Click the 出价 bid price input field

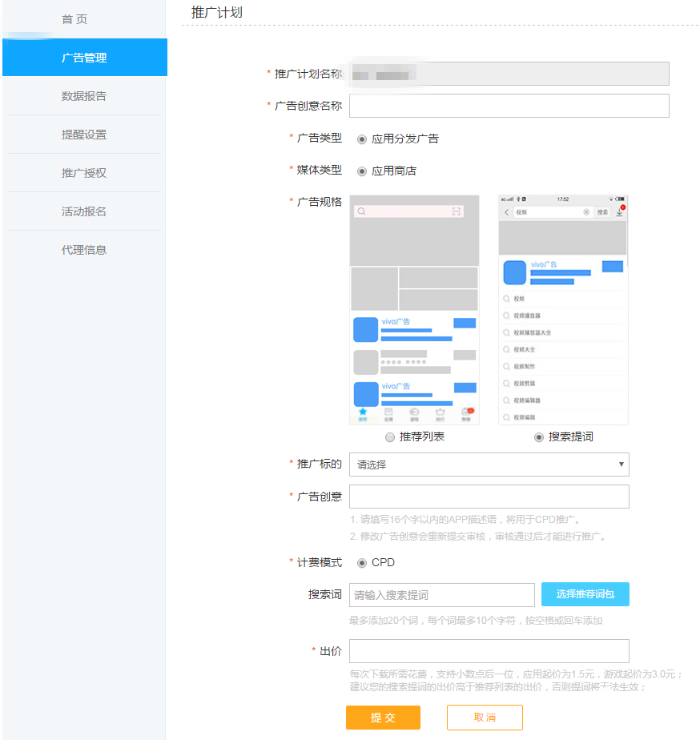point(489,651)
